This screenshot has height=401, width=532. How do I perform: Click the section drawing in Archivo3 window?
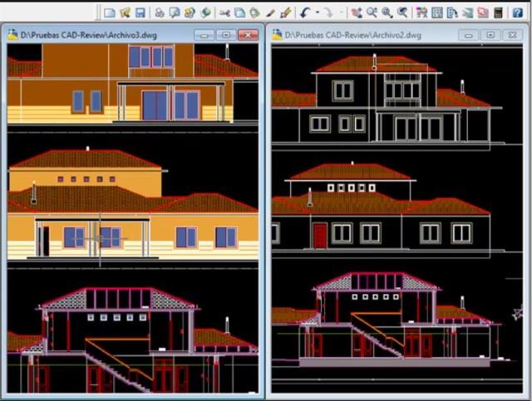133,340
